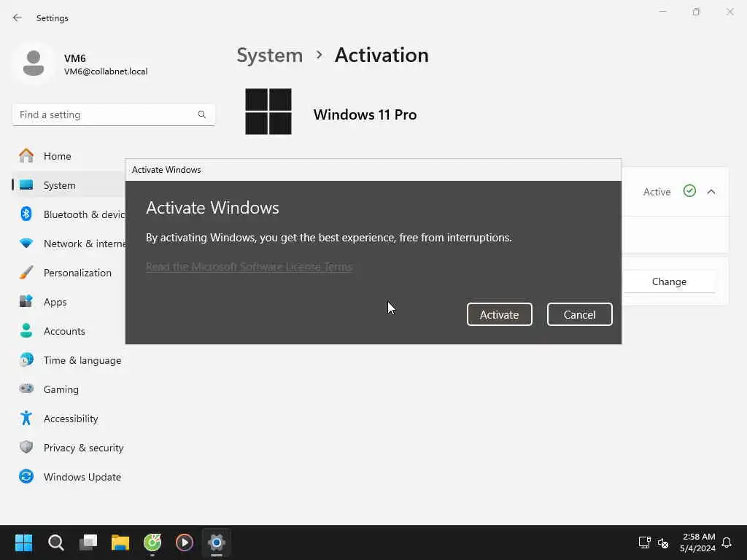Click the search magnifier in settings box
This screenshot has height=560, width=747.
202,114
